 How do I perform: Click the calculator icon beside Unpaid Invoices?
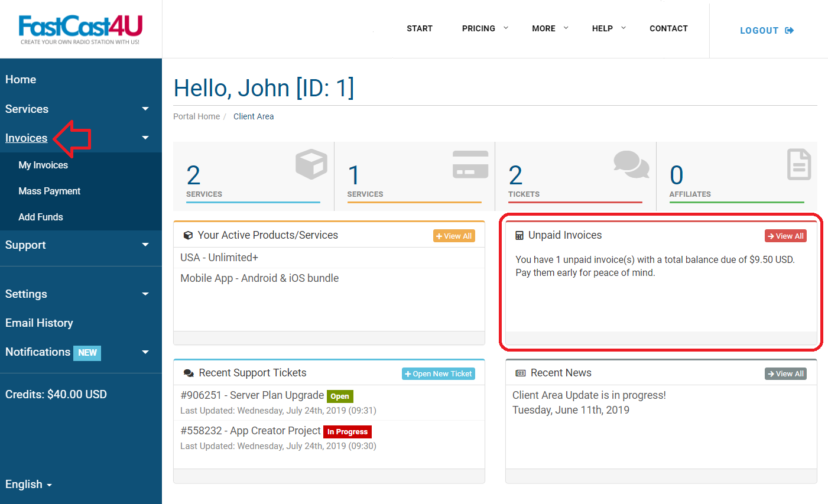(x=519, y=235)
